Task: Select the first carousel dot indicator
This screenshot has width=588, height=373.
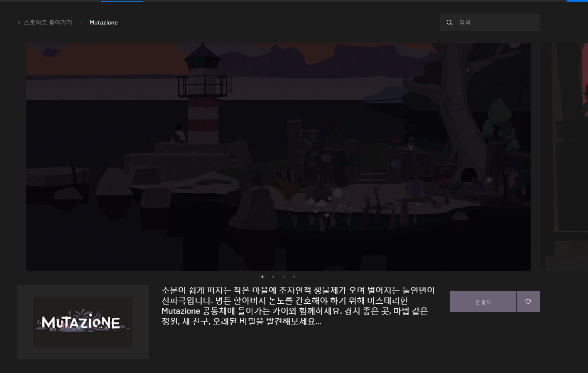Action: tap(262, 277)
